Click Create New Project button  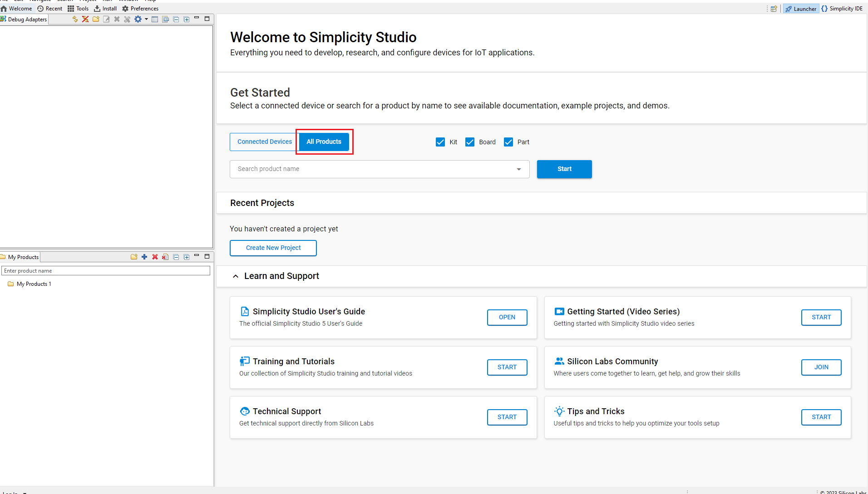pos(273,248)
